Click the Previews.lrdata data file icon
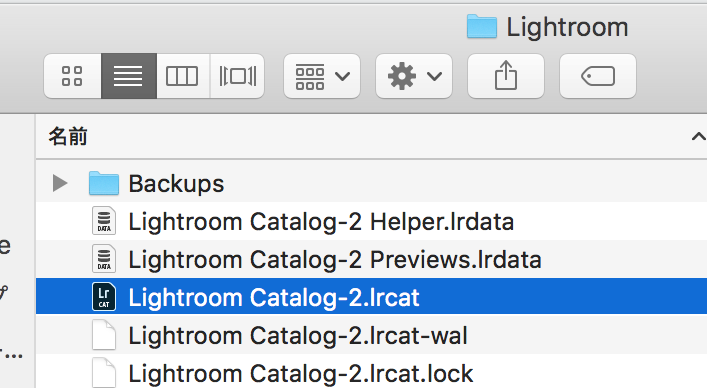This screenshot has width=707, height=388. (104, 259)
